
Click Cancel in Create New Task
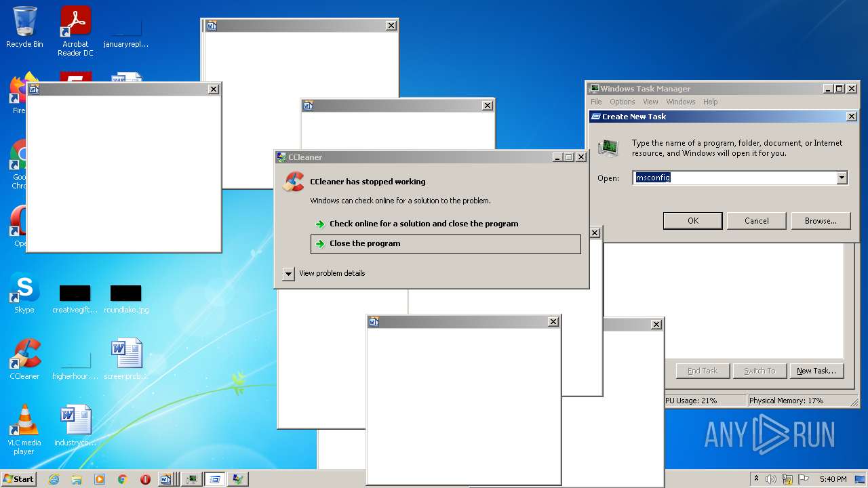coord(756,220)
